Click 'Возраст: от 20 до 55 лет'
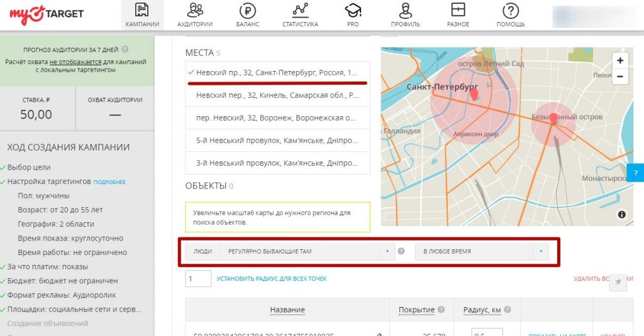644x336 pixels. pos(60,210)
